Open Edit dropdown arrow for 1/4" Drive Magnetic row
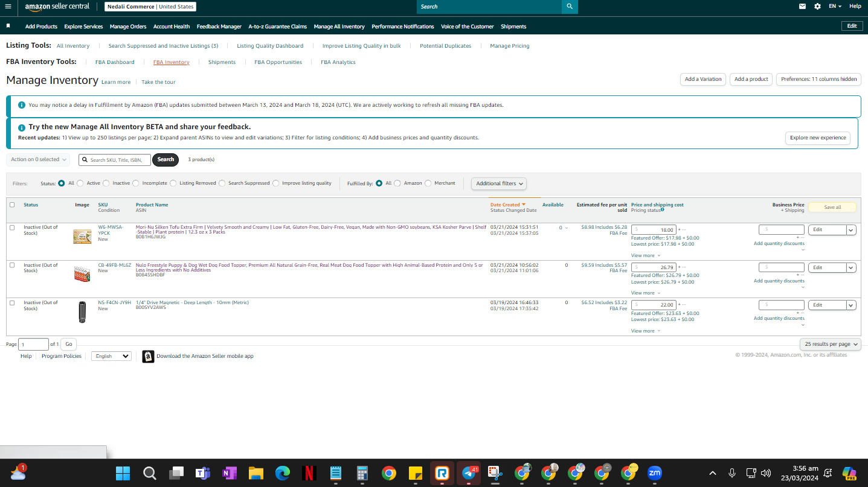 [x=851, y=305]
